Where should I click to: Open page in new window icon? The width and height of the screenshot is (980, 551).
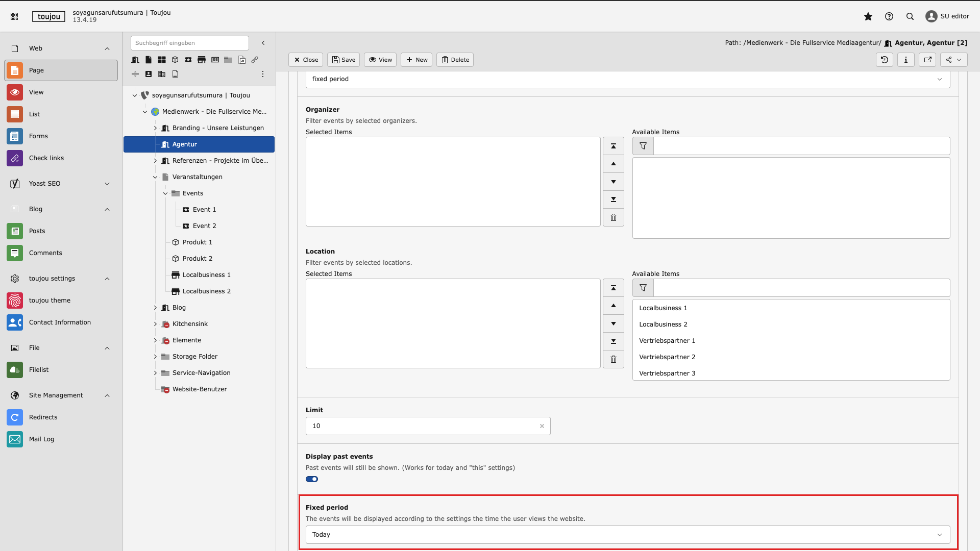pyautogui.click(x=927, y=60)
